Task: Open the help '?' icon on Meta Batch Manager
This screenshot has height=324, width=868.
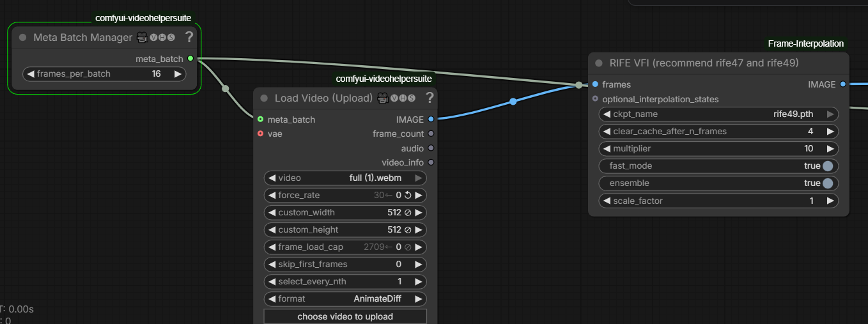Action: (189, 37)
